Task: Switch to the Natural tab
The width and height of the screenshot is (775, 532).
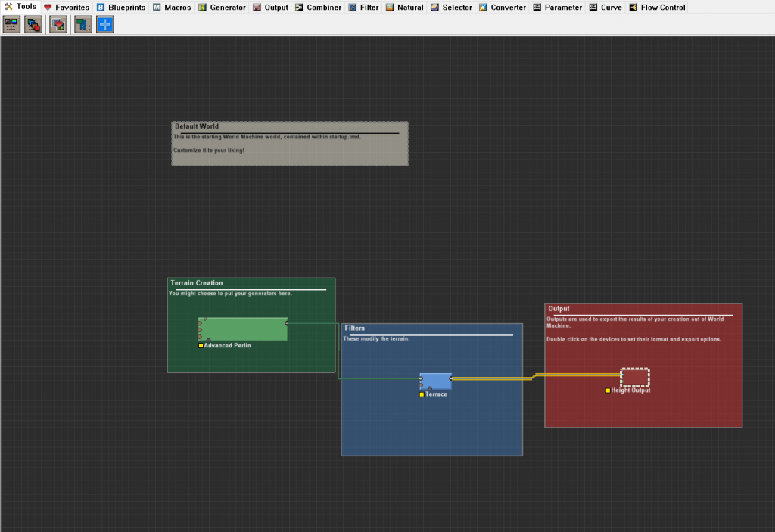Action: click(x=405, y=7)
